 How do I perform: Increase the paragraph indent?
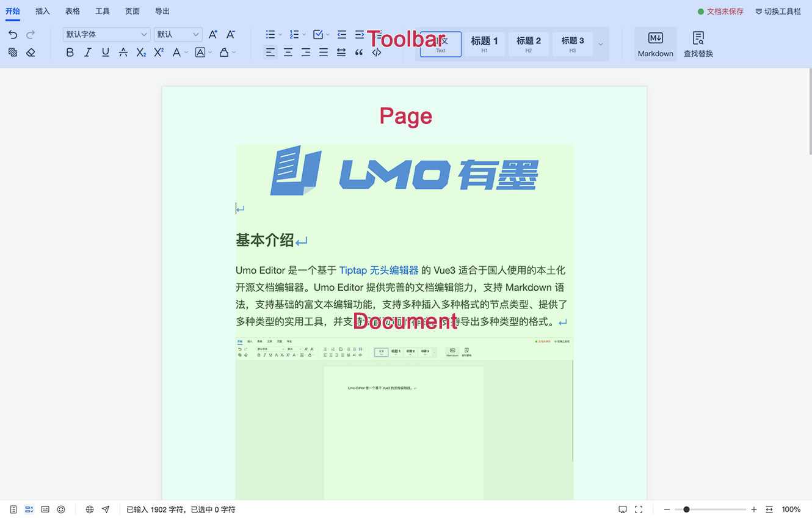pyautogui.click(x=360, y=35)
